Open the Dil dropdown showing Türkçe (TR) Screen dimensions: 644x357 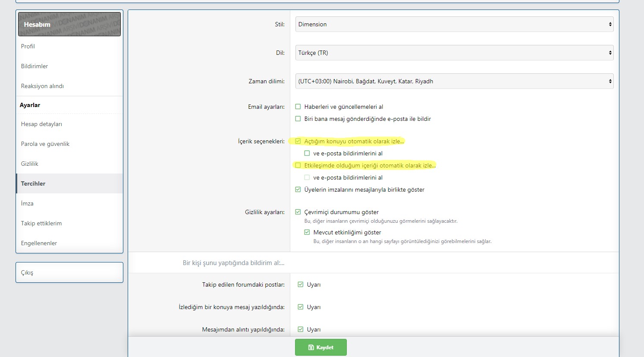(454, 53)
